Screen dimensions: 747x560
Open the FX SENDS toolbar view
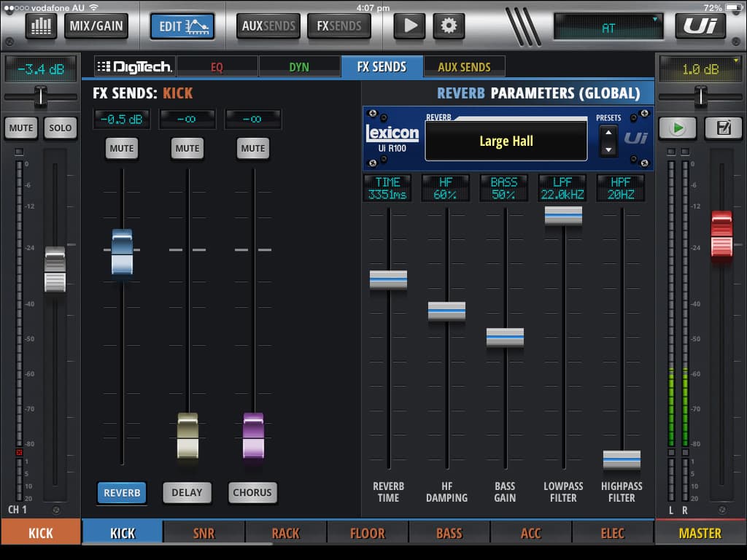(x=339, y=26)
